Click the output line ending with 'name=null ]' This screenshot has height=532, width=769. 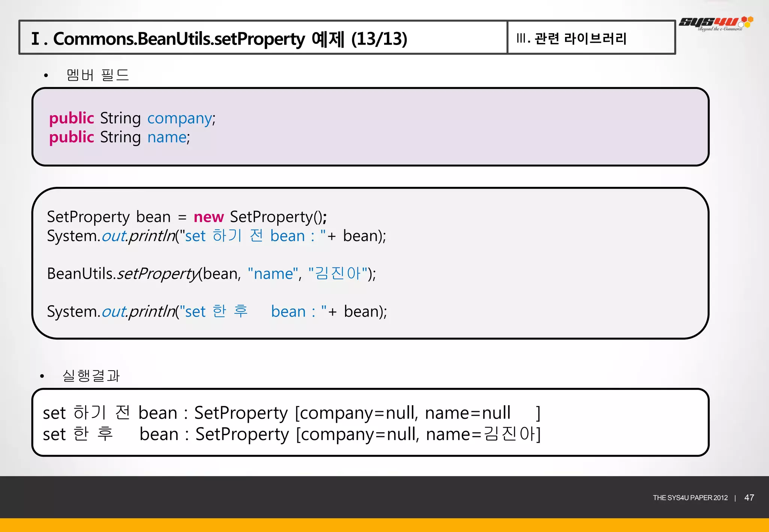[x=292, y=413]
